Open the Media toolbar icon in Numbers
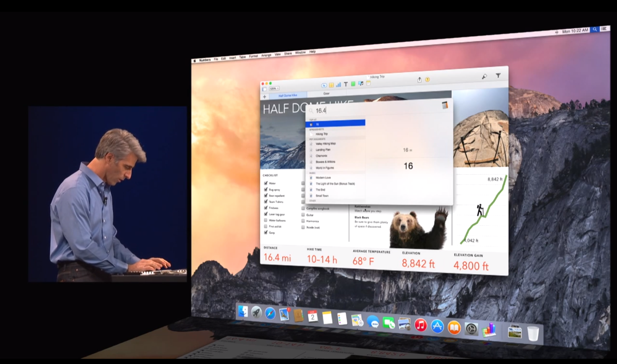This screenshot has height=364, width=617. click(x=361, y=84)
